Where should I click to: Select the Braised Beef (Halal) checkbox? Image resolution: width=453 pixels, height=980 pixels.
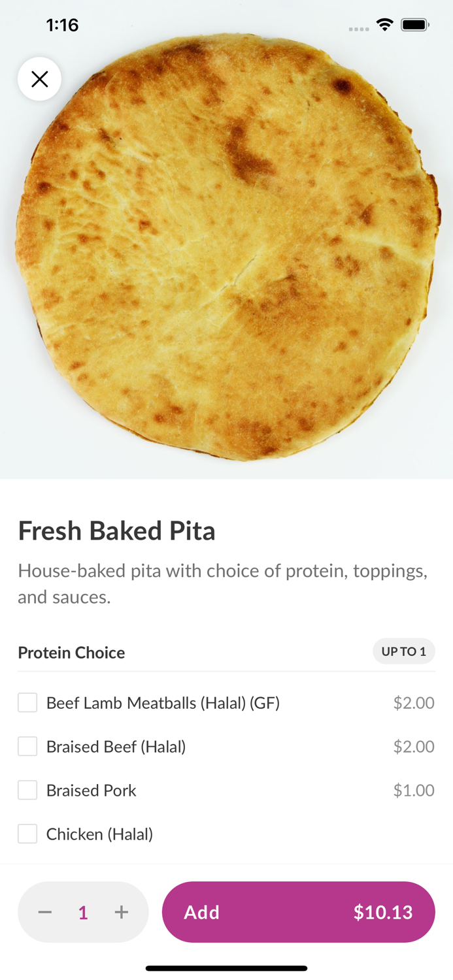[27, 746]
